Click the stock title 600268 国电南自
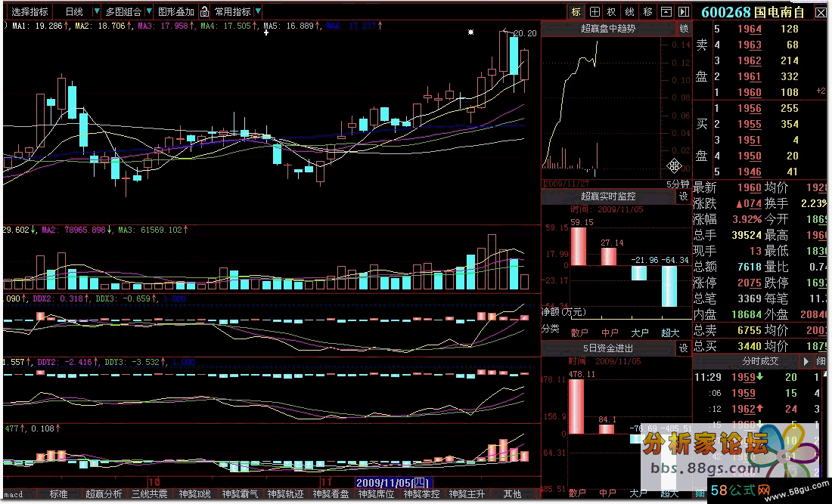Image resolution: width=832 pixels, height=504 pixels. tap(753, 12)
